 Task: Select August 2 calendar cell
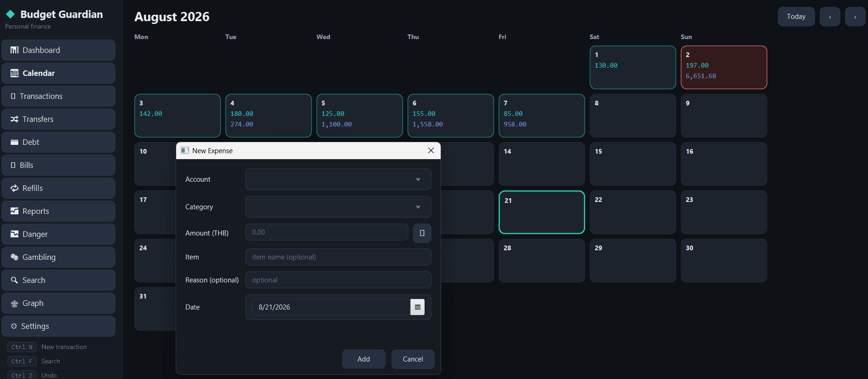(x=724, y=67)
